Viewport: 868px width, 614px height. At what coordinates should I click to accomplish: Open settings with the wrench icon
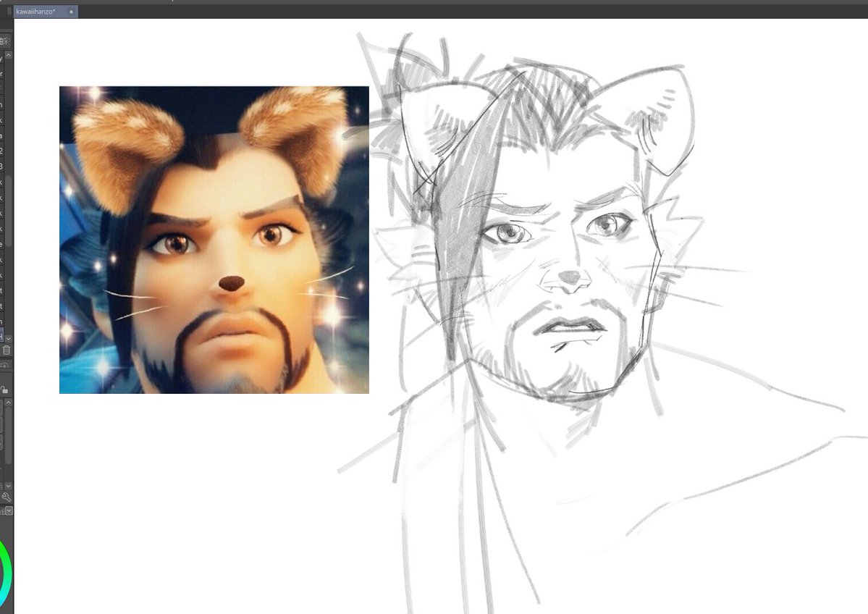click(7, 497)
